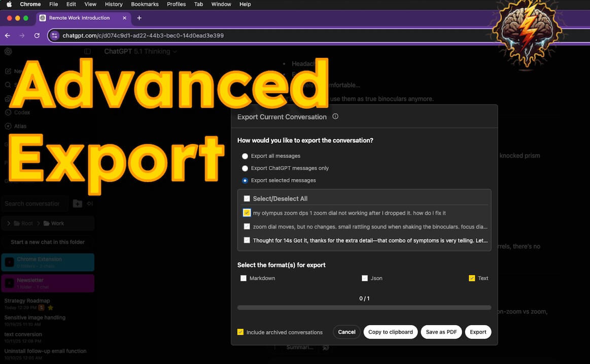The height and width of the screenshot is (364, 590).
Task: Open the Bookmarks menu
Action: pyautogui.click(x=145, y=4)
